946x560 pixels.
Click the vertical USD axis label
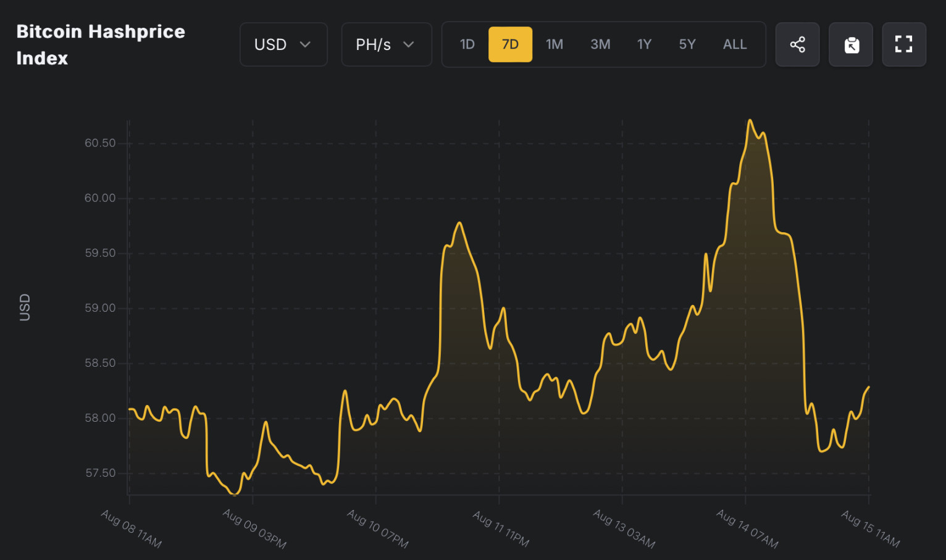[25, 307]
